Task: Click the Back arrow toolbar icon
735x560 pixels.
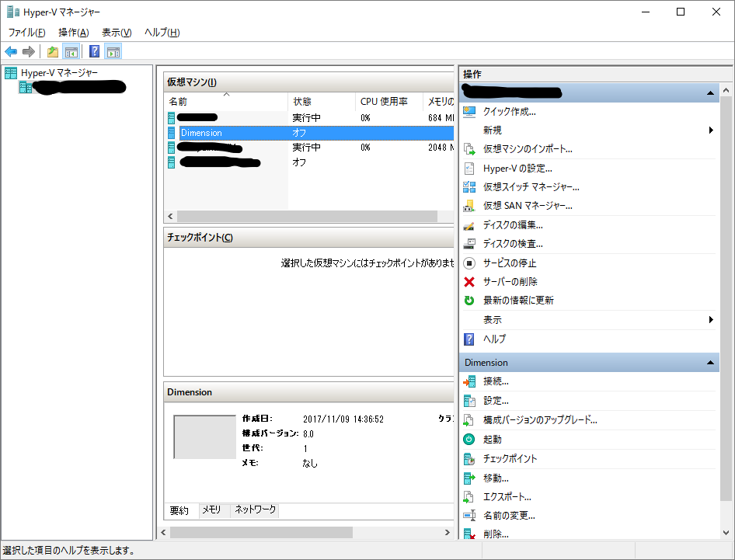Action: coord(11,51)
